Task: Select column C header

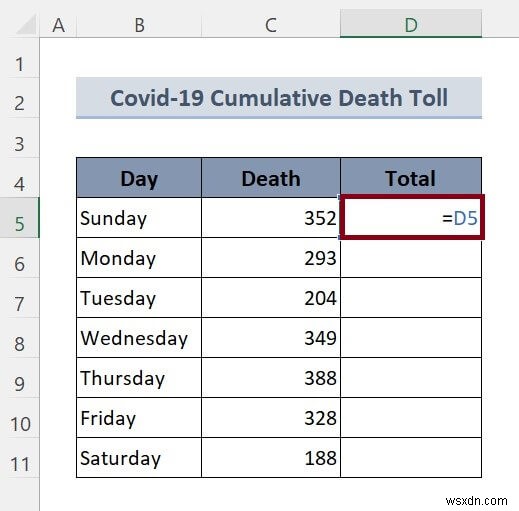Action: pos(271,25)
